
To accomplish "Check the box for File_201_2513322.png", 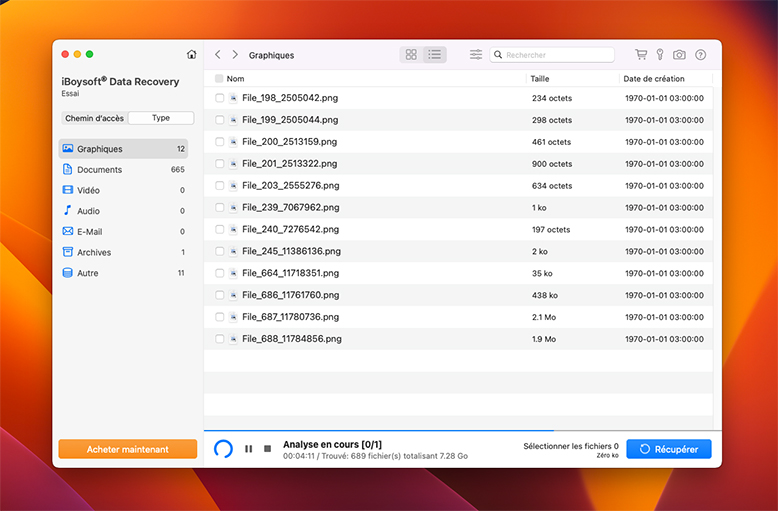I will 219,164.
